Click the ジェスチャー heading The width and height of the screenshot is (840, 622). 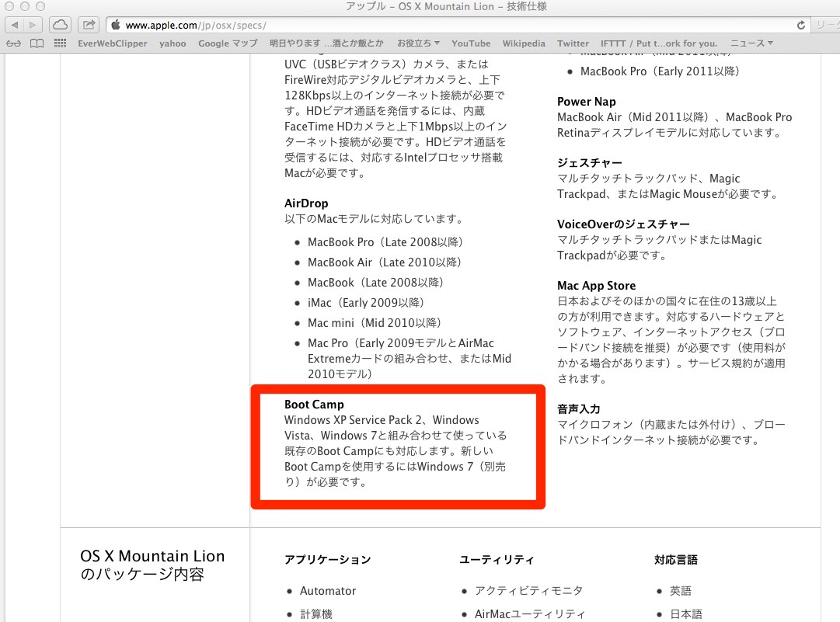(589, 163)
